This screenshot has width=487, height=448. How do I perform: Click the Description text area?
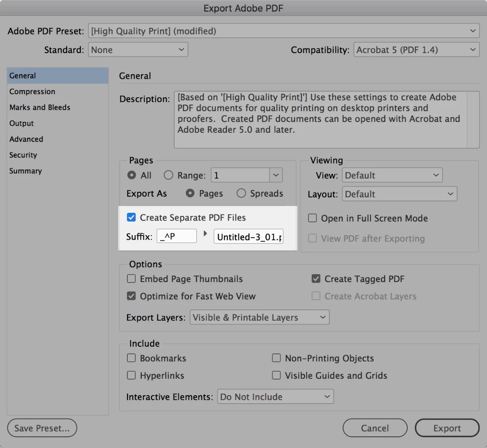click(x=321, y=119)
